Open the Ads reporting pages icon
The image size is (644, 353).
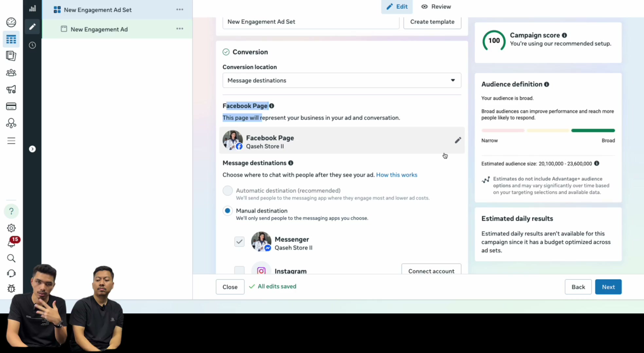11,56
